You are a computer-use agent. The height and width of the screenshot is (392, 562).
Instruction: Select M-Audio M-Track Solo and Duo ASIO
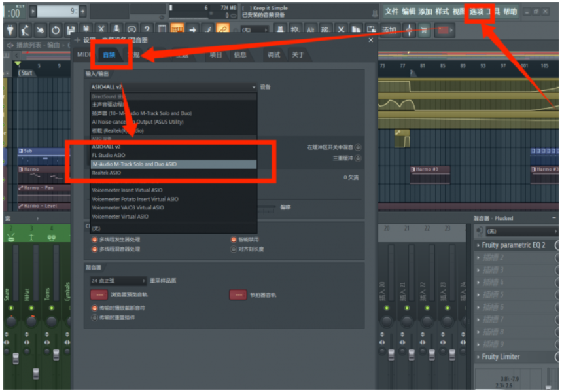click(x=134, y=164)
